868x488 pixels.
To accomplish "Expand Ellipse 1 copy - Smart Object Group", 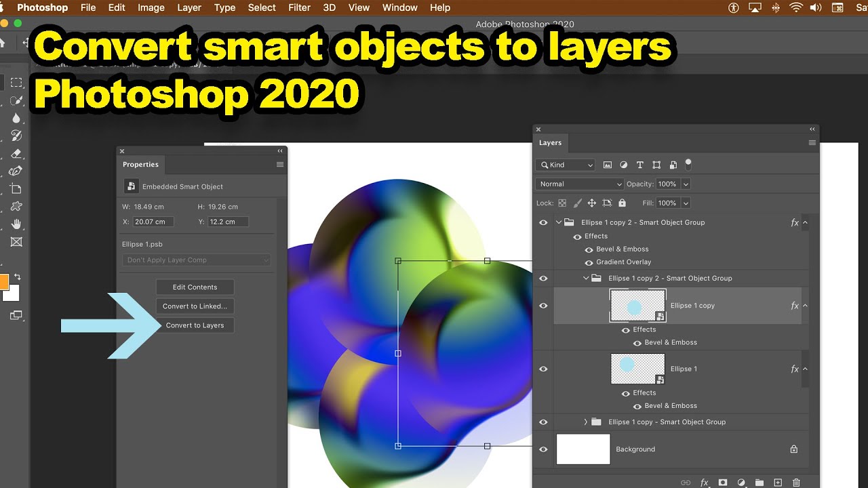I will pyautogui.click(x=586, y=422).
